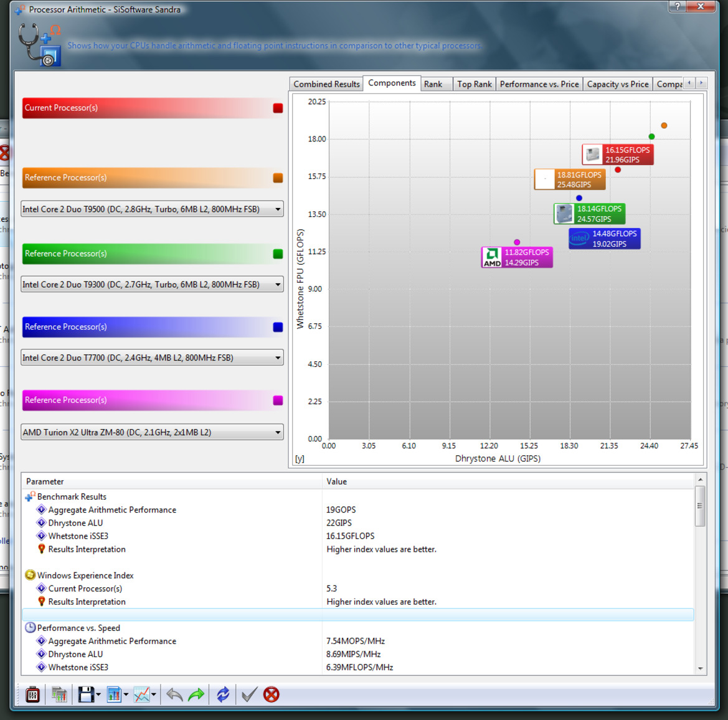Click the magenta reference processor color square

[x=278, y=400]
